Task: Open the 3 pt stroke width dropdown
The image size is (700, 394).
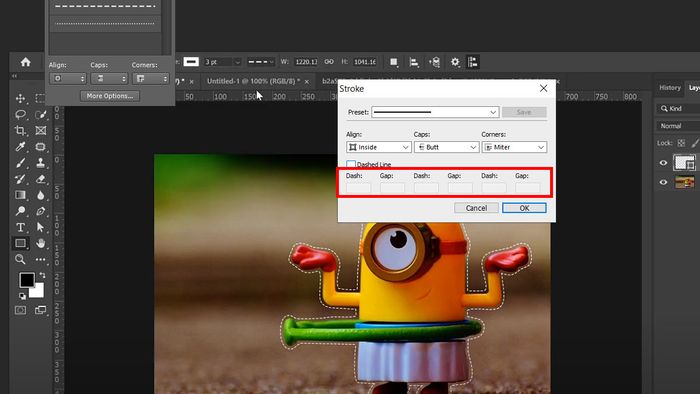Action: [238, 62]
